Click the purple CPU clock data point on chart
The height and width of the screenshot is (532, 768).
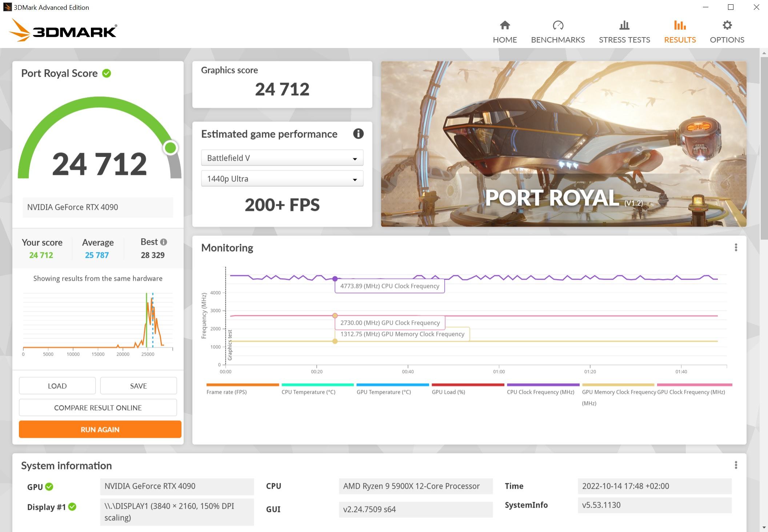(335, 279)
